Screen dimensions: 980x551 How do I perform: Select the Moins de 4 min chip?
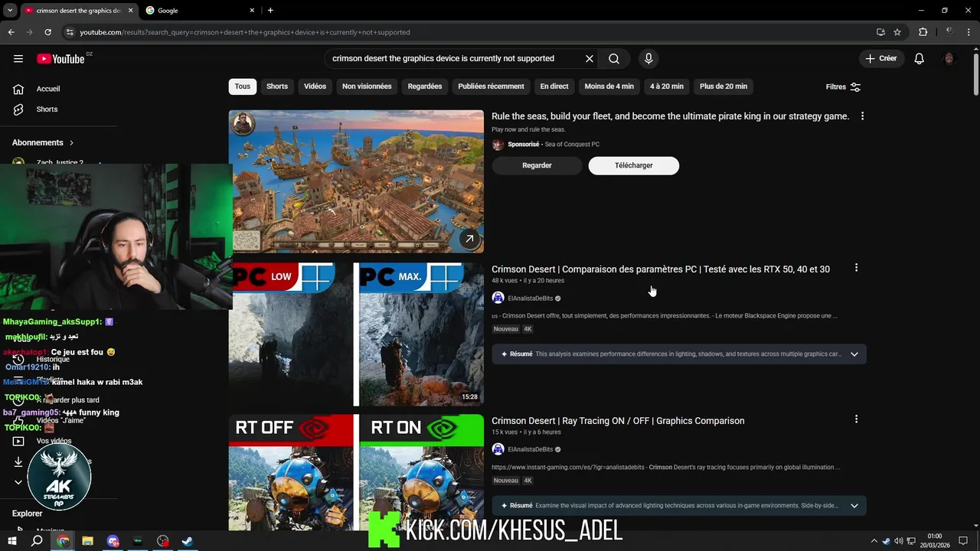point(609,86)
